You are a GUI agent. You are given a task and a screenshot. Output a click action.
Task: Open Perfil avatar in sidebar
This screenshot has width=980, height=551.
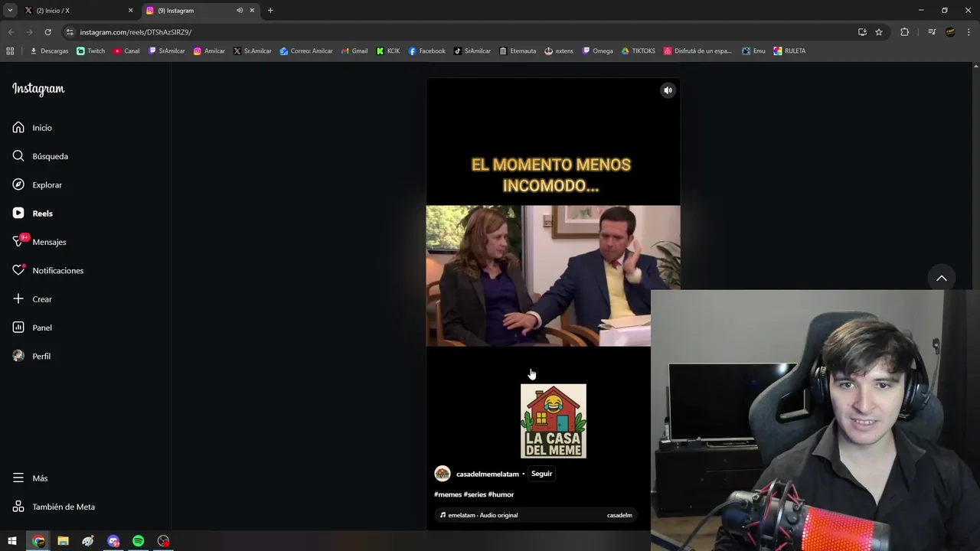point(18,356)
